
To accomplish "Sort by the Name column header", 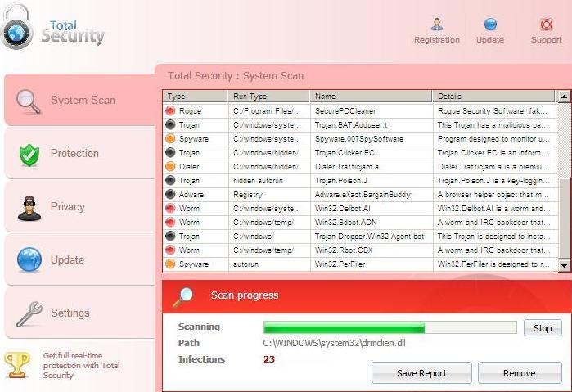I will coord(371,97).
